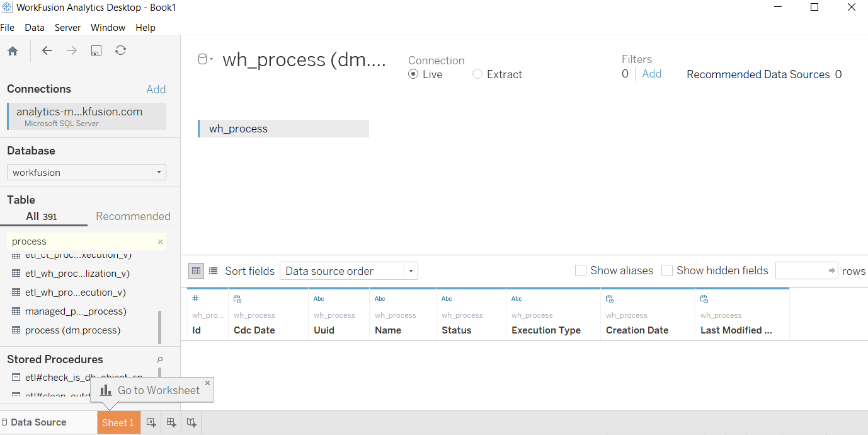Screen dimensions: 868x435
Task: Open the Window menu
Action: [x=108, y=28]
